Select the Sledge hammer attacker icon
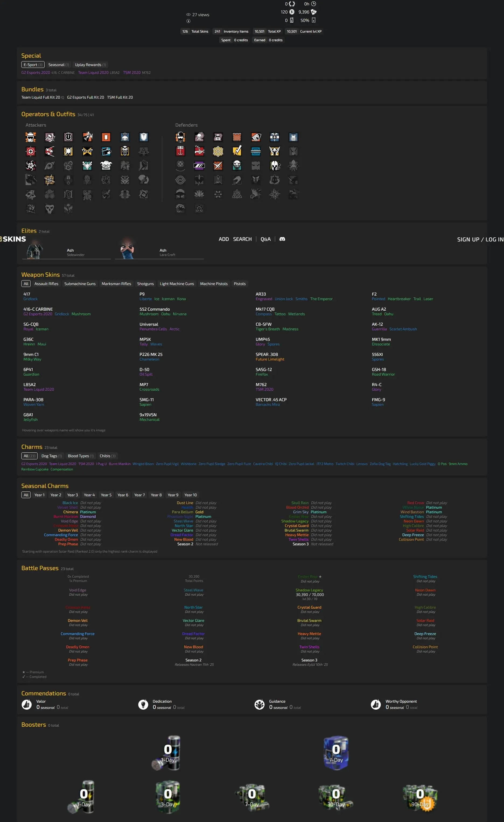504x822 pixels. click(50, 137)
